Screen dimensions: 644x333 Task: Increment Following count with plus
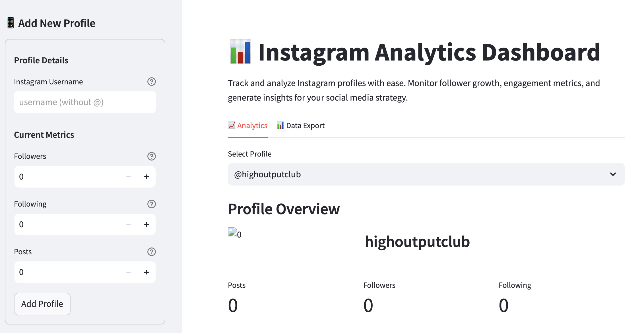[146, 224]
